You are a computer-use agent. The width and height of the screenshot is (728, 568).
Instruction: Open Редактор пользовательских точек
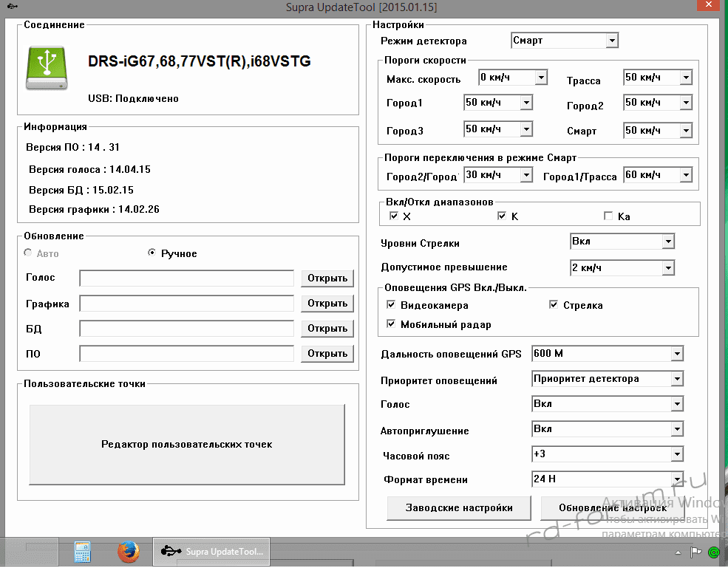point(187,445)
